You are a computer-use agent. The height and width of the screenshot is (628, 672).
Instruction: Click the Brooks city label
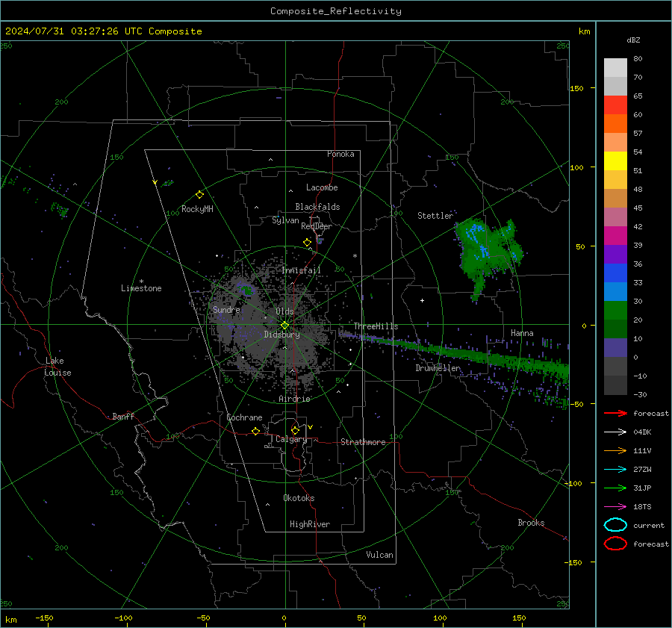531,523
